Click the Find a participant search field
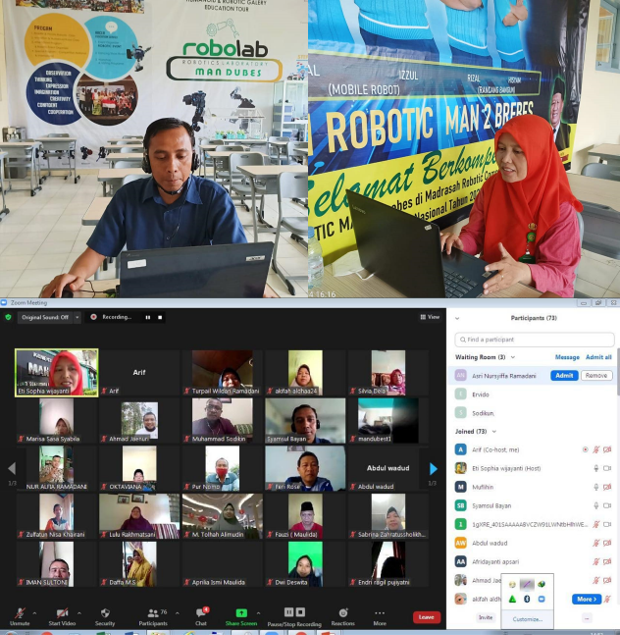Screen dimensions: 620x635 point(535,339)
